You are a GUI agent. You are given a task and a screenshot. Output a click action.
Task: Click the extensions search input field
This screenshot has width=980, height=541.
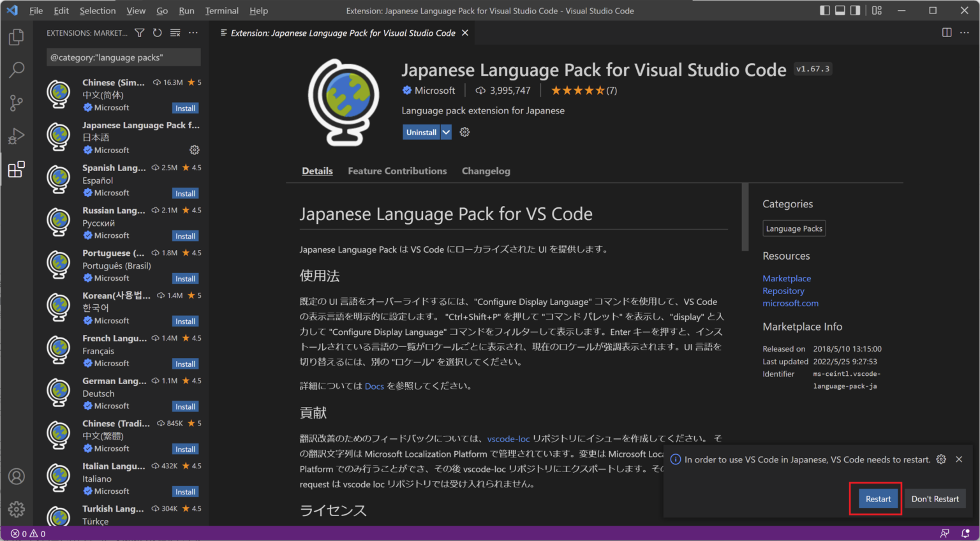click(123, 57)
